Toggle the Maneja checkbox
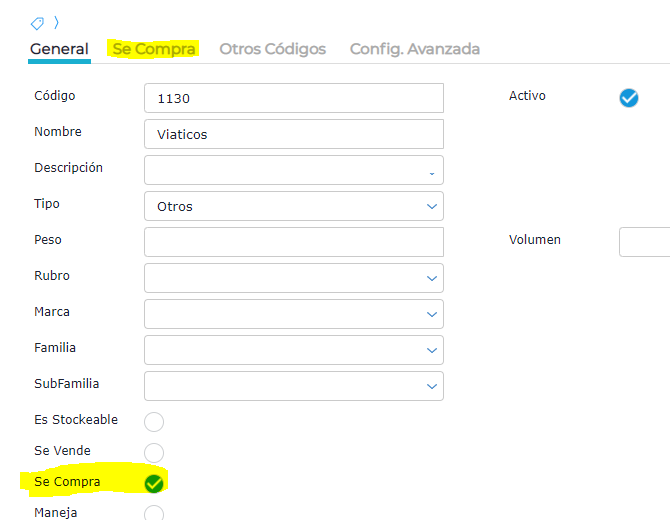Screen dimensions: 670x529 coord(154,514)
